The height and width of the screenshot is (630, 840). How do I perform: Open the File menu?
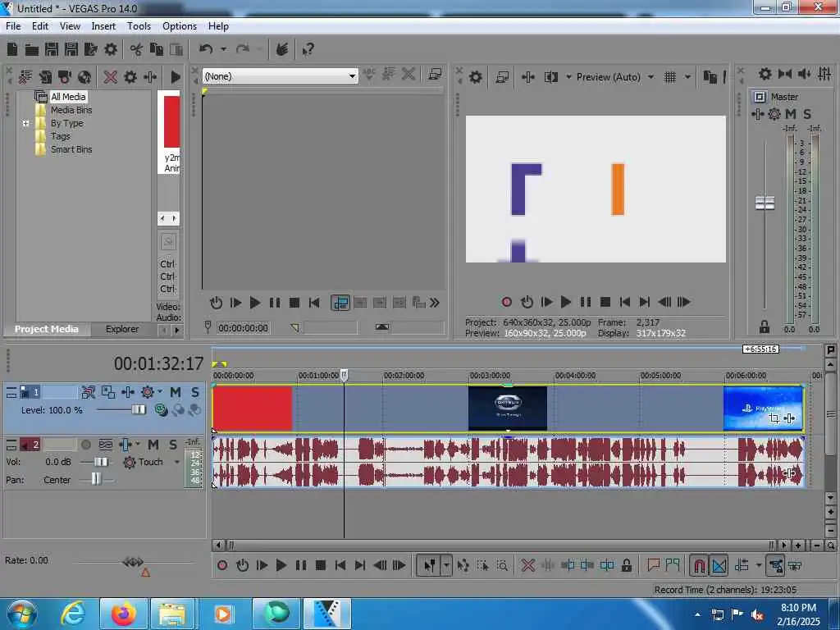[x=13, y=26]
